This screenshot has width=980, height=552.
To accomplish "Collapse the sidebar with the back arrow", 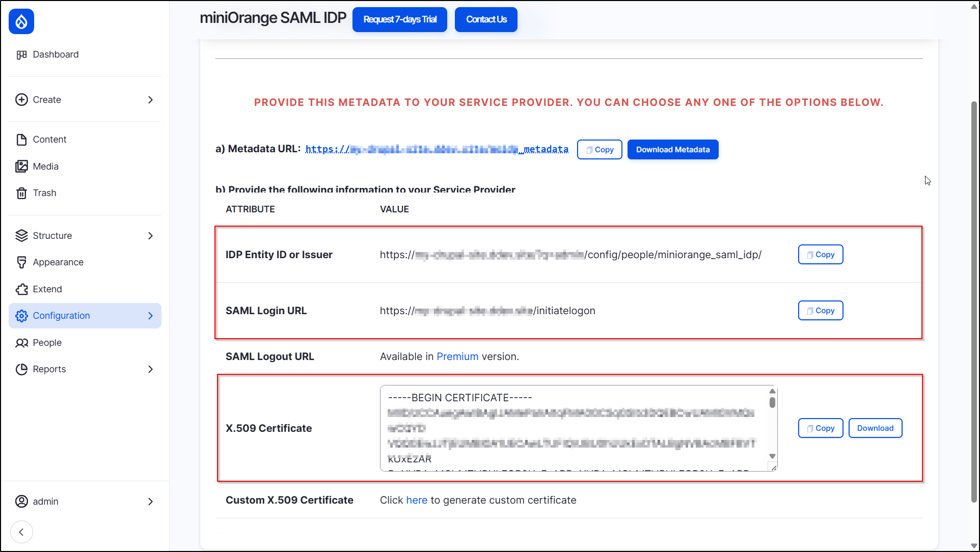I will tap(21, 532).
